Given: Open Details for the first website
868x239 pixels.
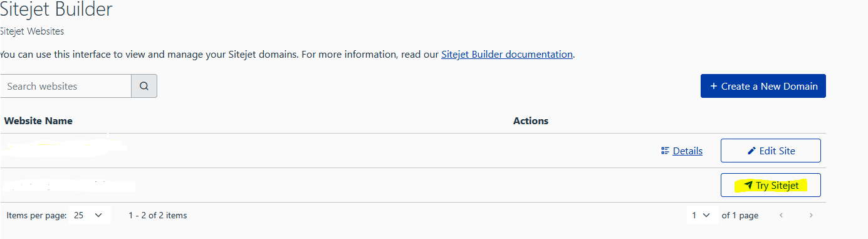Looking at the screenshot, I should [688, 151].
